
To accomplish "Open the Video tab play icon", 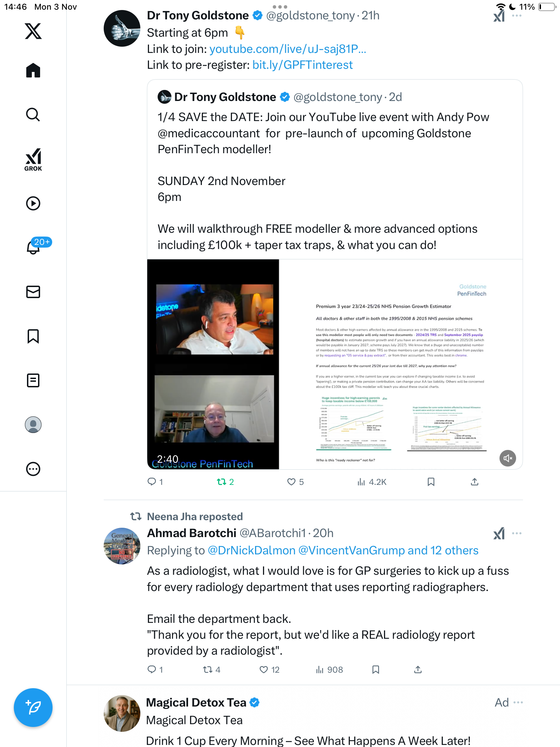I will tap(33, 203).
